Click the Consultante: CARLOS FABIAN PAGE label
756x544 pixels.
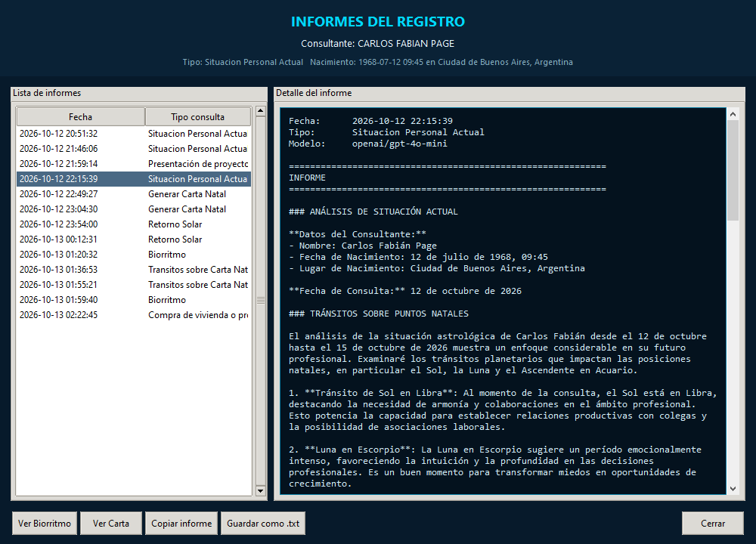click(377, 43)
